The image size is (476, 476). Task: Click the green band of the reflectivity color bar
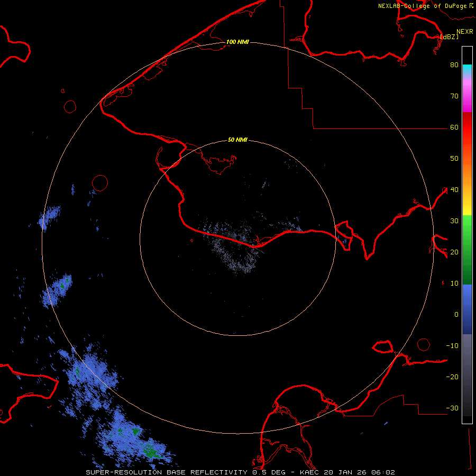(x=467, y=250)
